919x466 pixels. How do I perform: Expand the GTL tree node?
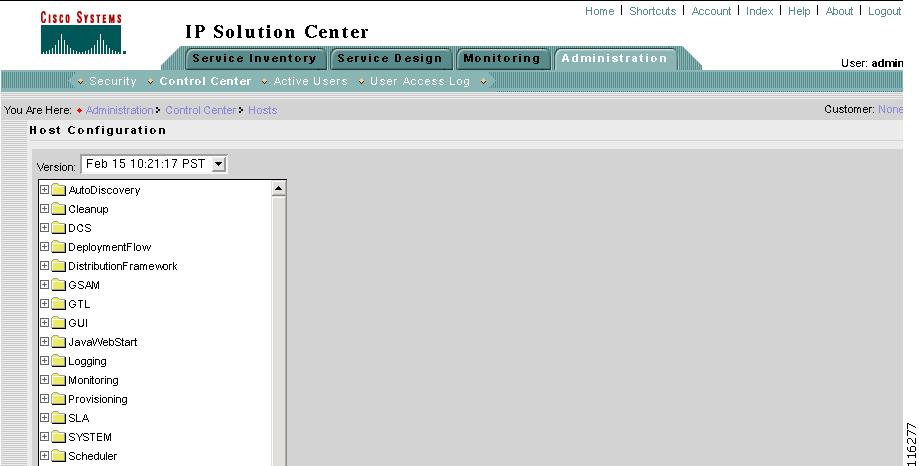[x=44, y=303]
